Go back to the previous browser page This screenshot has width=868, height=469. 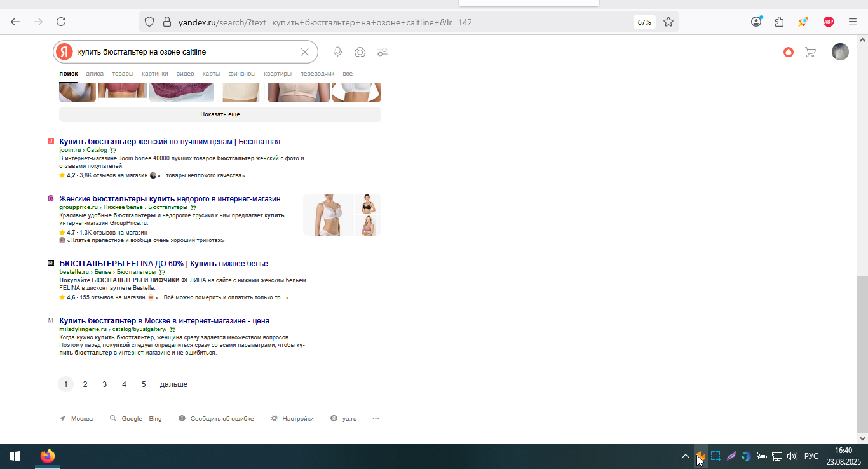15,22
